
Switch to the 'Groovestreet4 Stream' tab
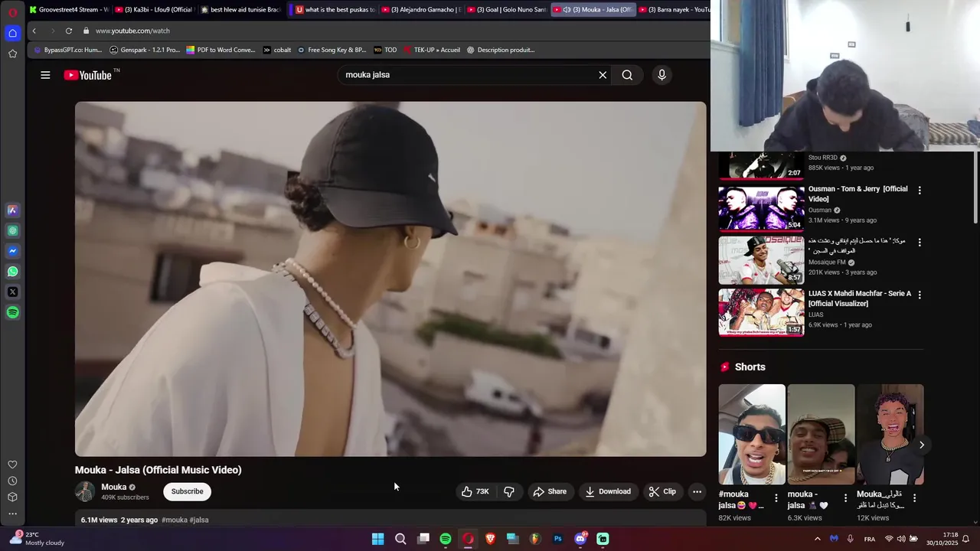(x=68, y=9)
